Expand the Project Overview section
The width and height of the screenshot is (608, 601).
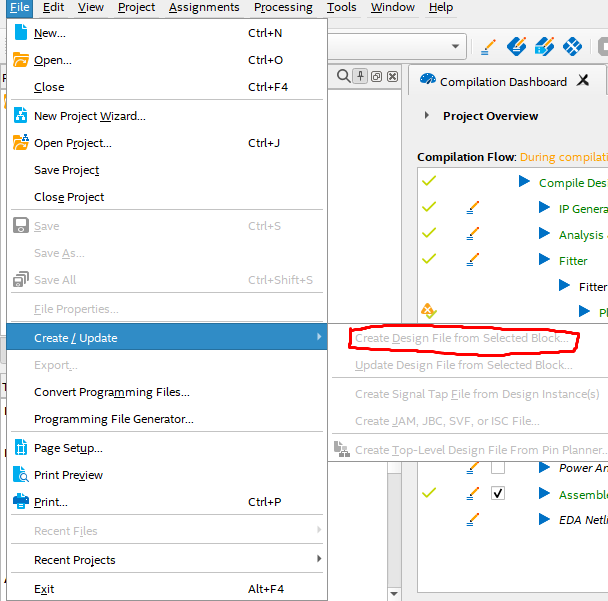[427, 115]
